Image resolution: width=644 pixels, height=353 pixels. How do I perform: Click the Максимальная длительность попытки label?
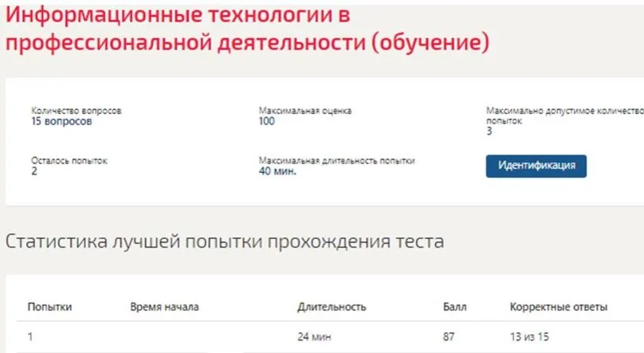pyautogui.click(x=337, y=160)
